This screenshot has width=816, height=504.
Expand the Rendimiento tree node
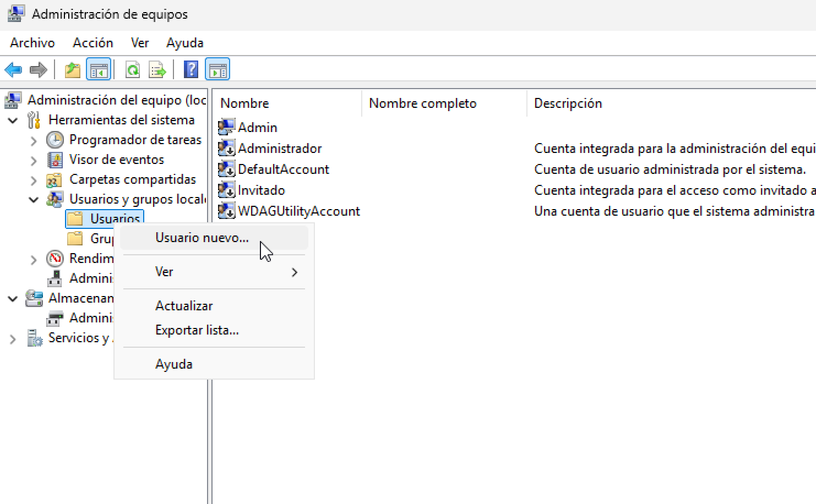pos(34,260)
